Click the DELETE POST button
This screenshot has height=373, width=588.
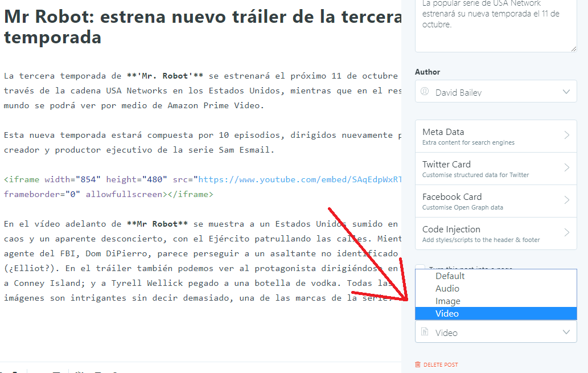[x=437, y=365]
